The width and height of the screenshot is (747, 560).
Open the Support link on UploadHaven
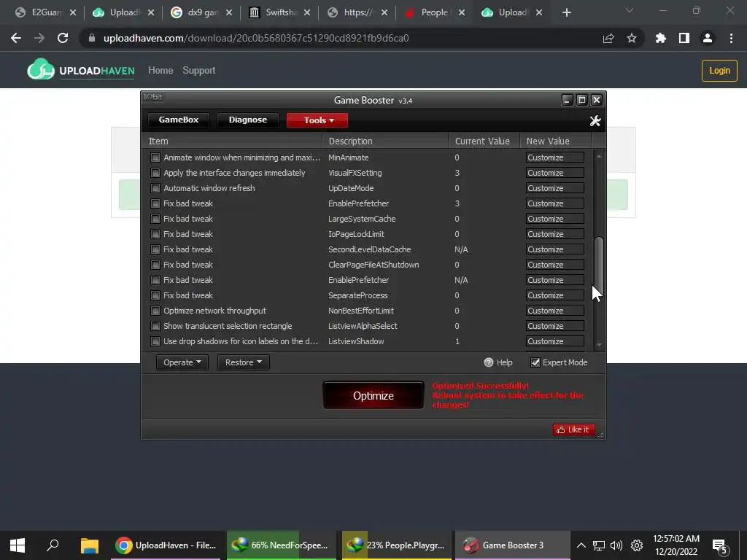tap(199, 71)
